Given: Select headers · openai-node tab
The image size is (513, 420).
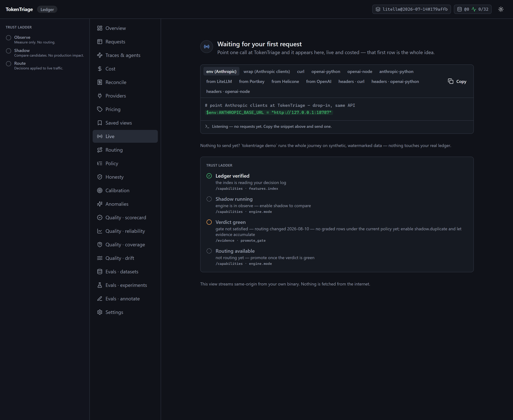Looking at the screenshot, I should [x=228, y=91].
